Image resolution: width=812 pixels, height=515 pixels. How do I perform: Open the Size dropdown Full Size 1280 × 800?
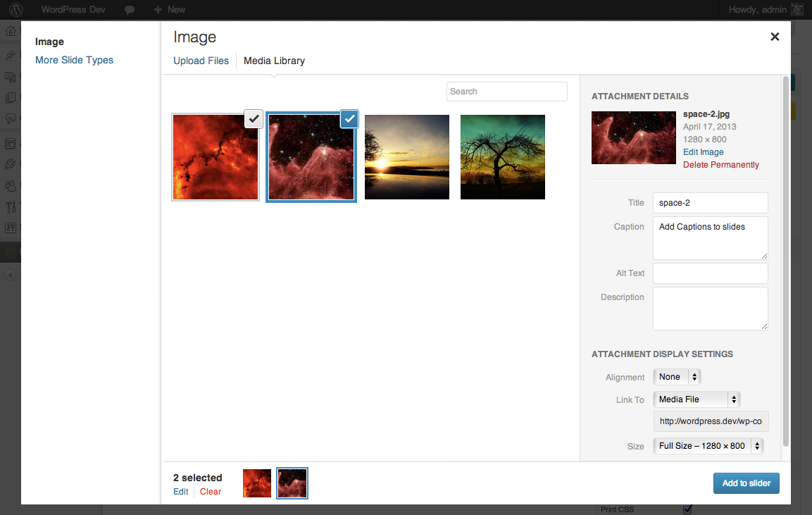click(708, 446)
